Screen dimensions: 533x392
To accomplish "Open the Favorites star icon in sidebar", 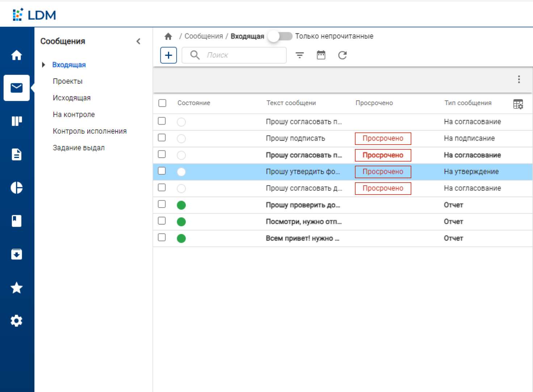I will click(17, 288).
